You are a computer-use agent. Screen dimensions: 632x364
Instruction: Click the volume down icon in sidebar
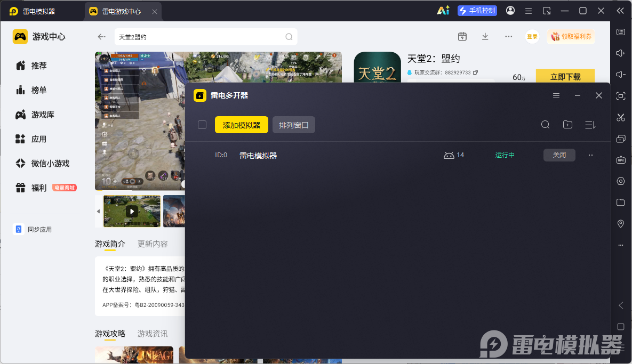621,75
